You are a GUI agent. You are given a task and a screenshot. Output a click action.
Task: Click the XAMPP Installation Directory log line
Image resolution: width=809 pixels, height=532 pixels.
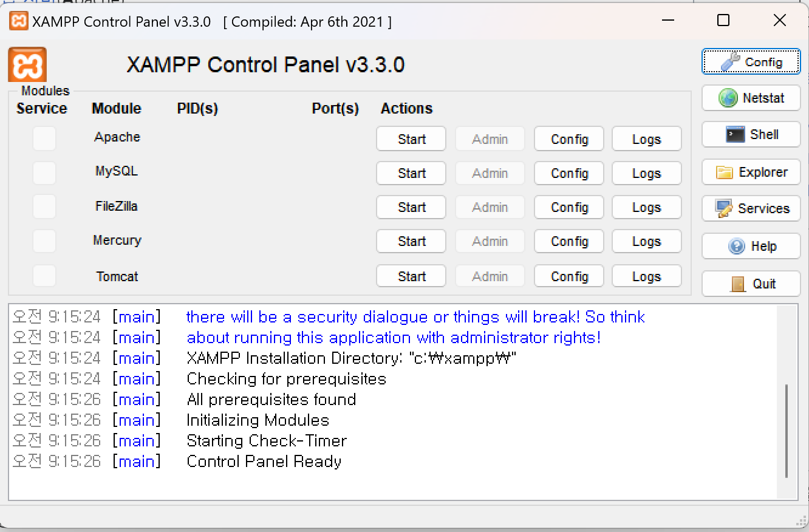coord(352,358)
